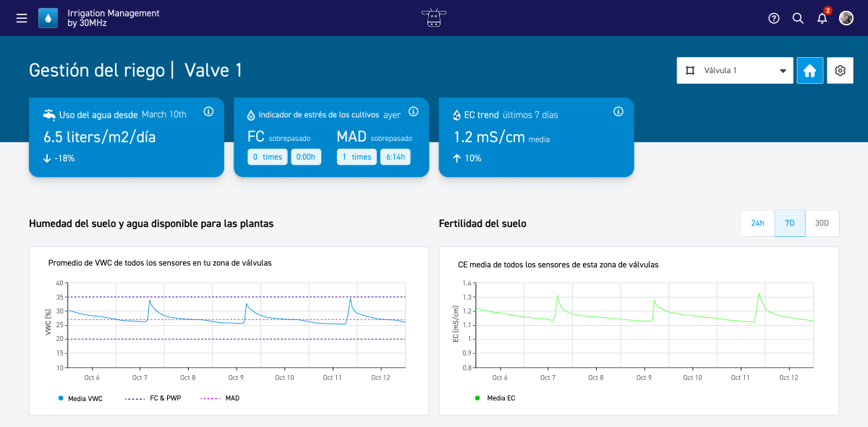
Task: Go to home via house button
Action: point(810,70)
